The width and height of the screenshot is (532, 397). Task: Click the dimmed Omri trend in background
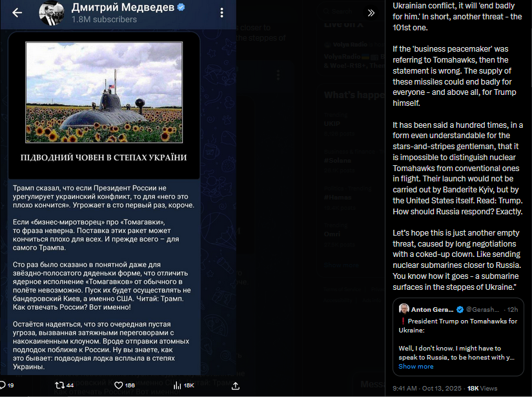click(332, 234)
